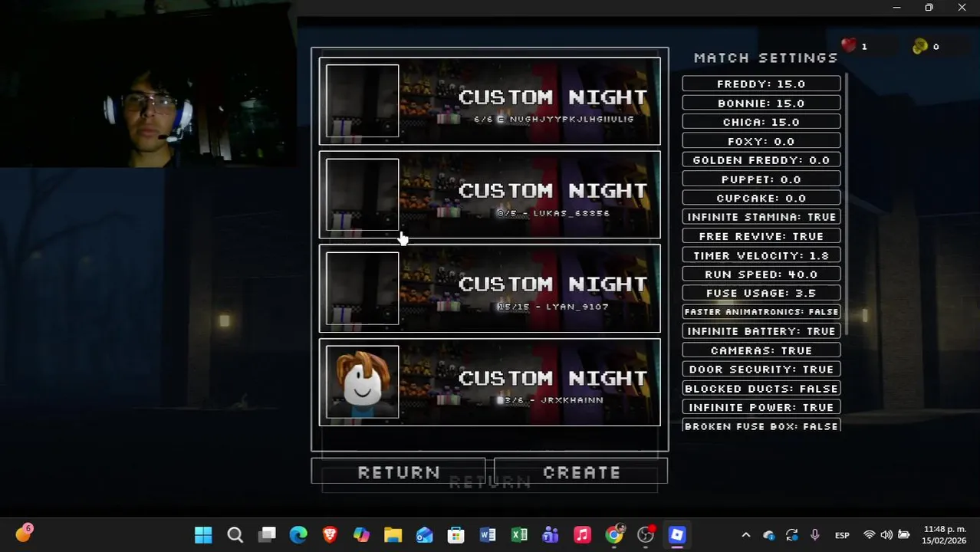Screen dimensions: 980x552
Task: Toggle the Infinite Stamina setting
Action: point(761,217)
